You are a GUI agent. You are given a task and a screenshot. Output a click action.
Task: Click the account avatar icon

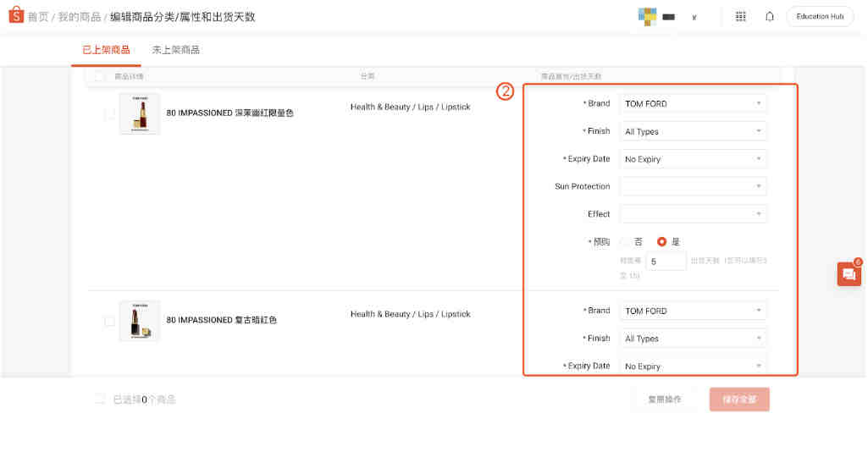point(647,17)
